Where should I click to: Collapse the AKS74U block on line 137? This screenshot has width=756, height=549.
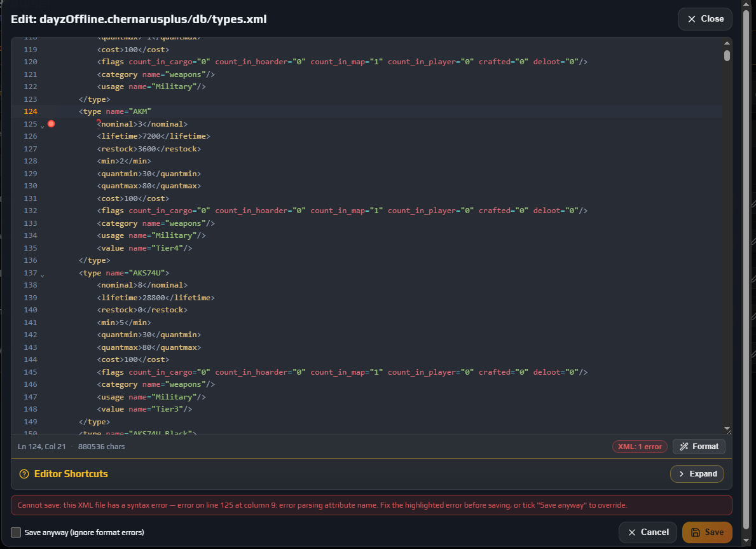point(43,275)
